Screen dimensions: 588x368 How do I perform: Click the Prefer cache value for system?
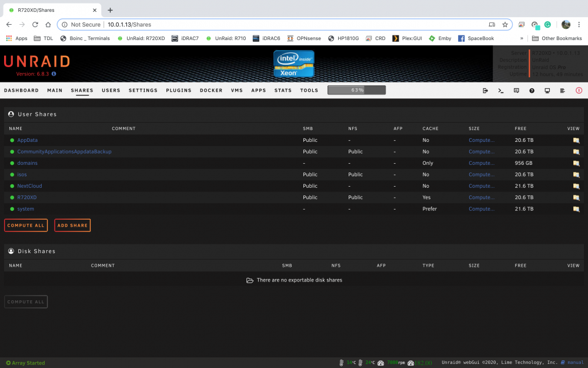click(429, 209)
